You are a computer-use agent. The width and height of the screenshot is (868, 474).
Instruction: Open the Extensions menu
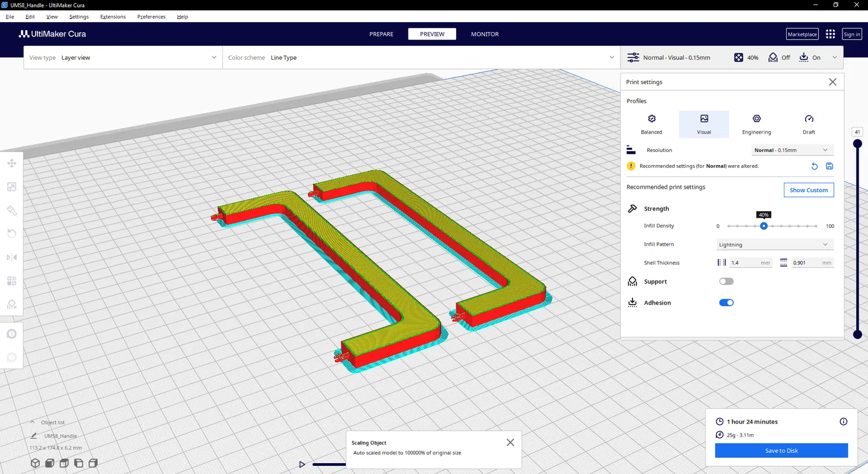point(113,17)
